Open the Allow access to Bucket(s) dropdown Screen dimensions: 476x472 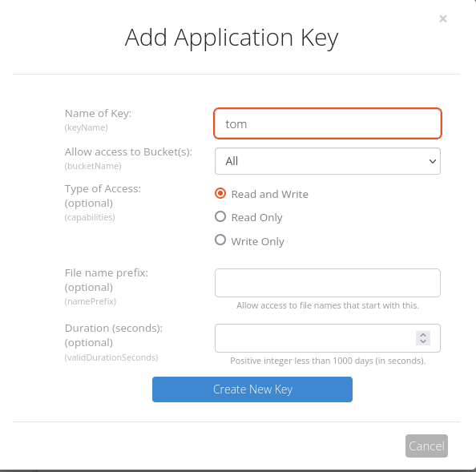click(328, 161)
